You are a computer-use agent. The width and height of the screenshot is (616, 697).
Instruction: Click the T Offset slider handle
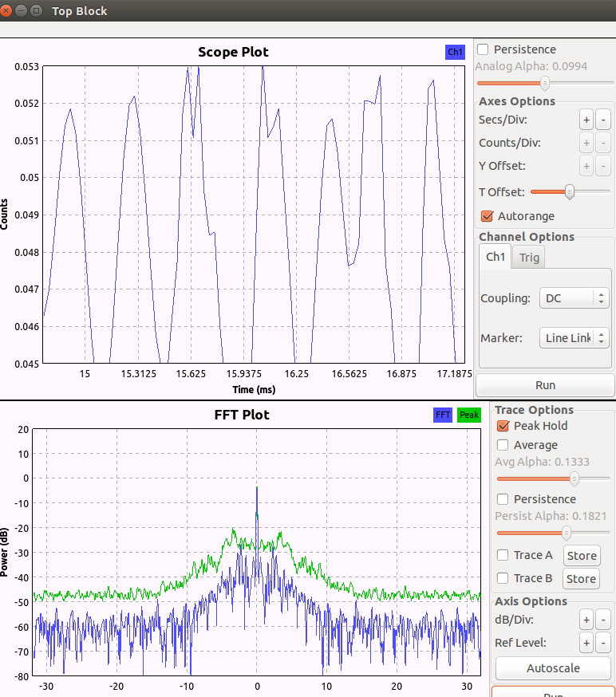pos(570,191)
